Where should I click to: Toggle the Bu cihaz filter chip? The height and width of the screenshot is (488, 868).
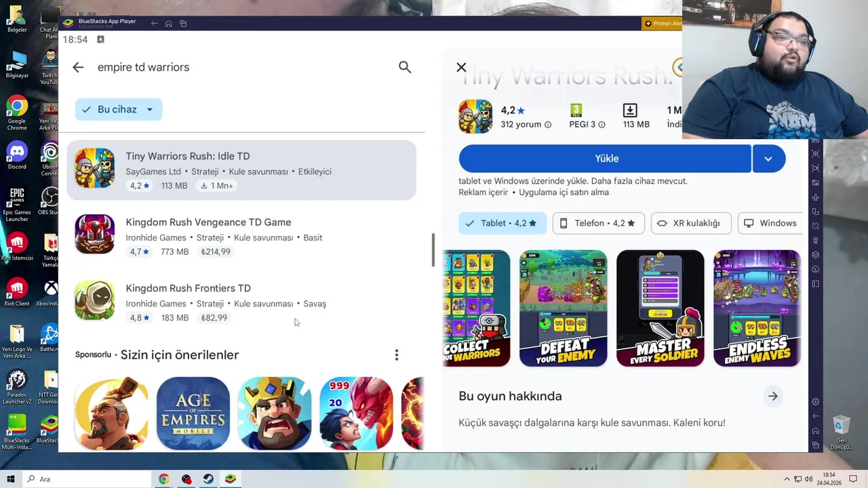click(x=119, y=109)
